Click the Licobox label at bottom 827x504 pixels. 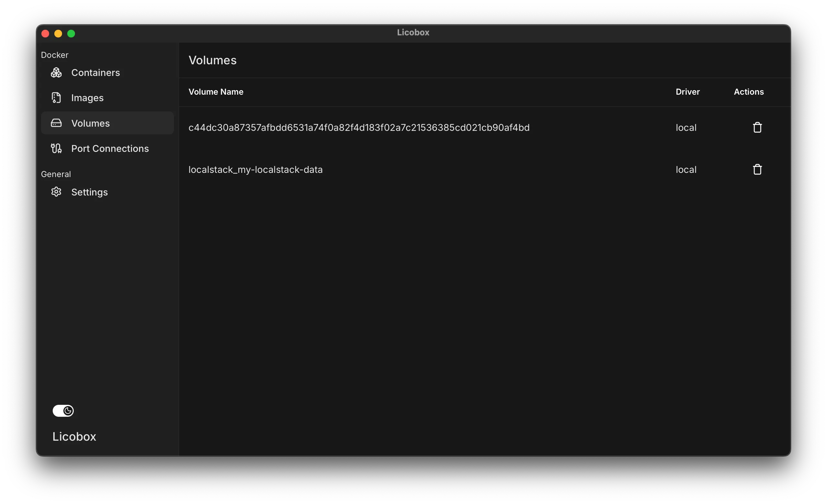click(x=74, y=436)
